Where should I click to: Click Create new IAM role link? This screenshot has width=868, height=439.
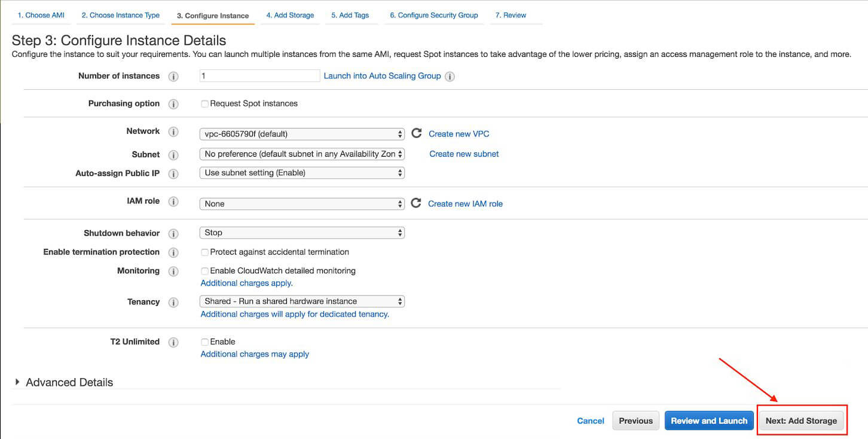[466, 204]
